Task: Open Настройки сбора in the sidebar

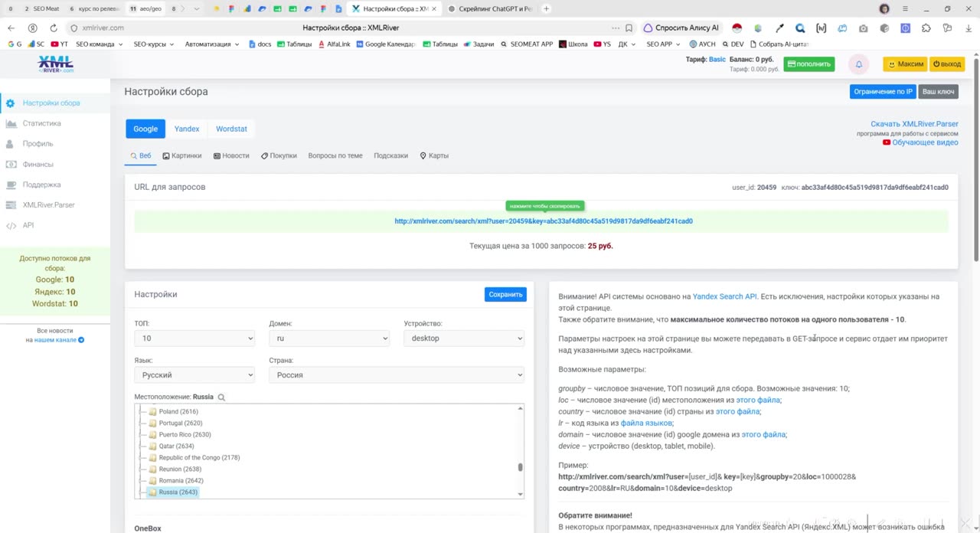Action: click(51, 103)
